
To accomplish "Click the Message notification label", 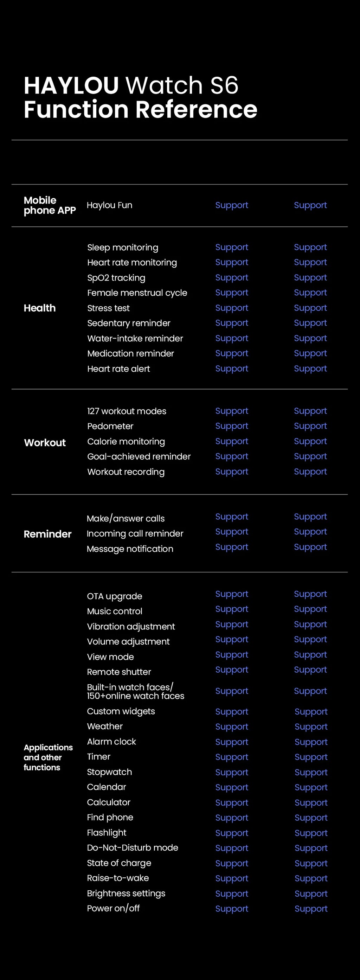I will coord(130,549).
